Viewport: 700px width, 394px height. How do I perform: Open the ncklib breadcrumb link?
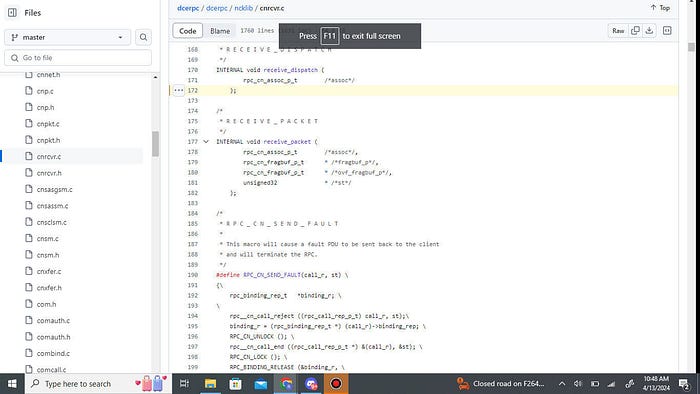coord(243,8)
